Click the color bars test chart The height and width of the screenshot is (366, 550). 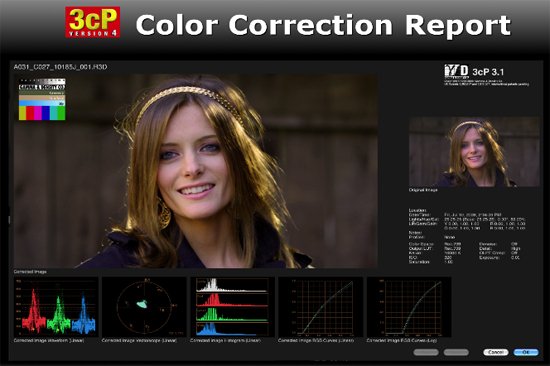pos(42,99)
